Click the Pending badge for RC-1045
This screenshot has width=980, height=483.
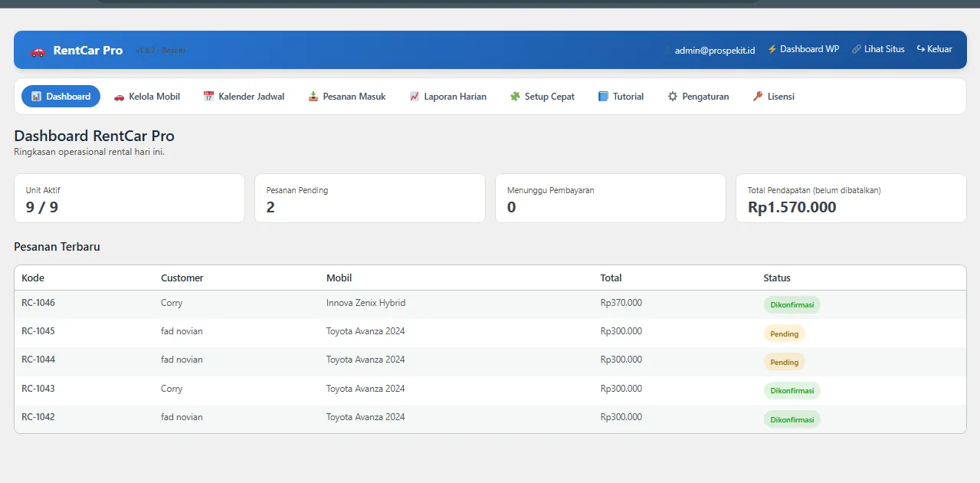click(784, 333)
